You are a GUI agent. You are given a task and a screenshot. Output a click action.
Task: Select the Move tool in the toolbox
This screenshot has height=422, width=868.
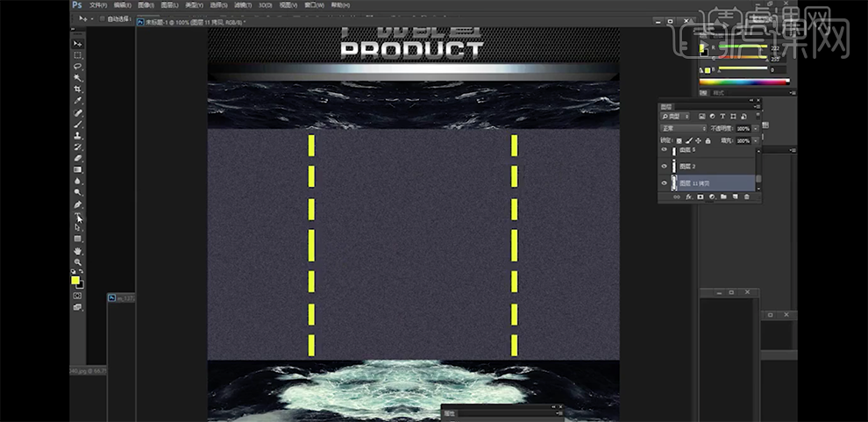[x=78, y=44]
